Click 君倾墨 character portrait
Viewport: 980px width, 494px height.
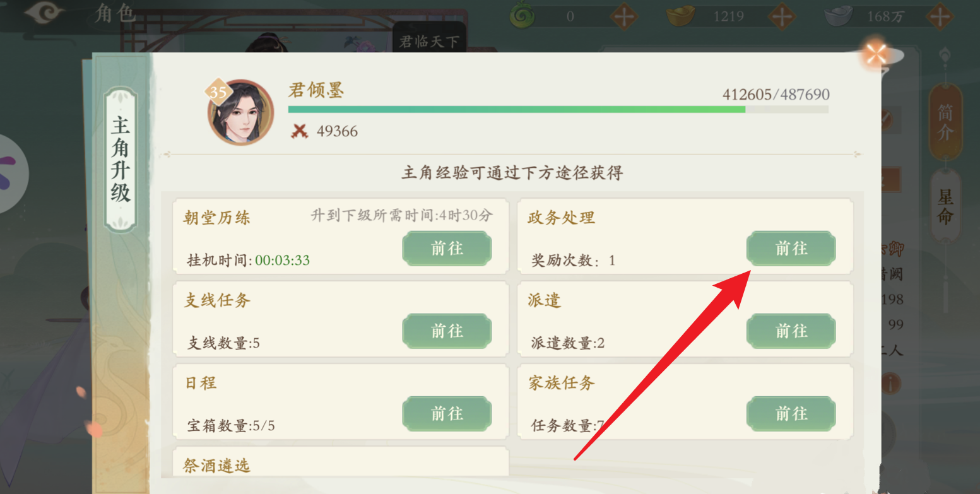[240, 112]
